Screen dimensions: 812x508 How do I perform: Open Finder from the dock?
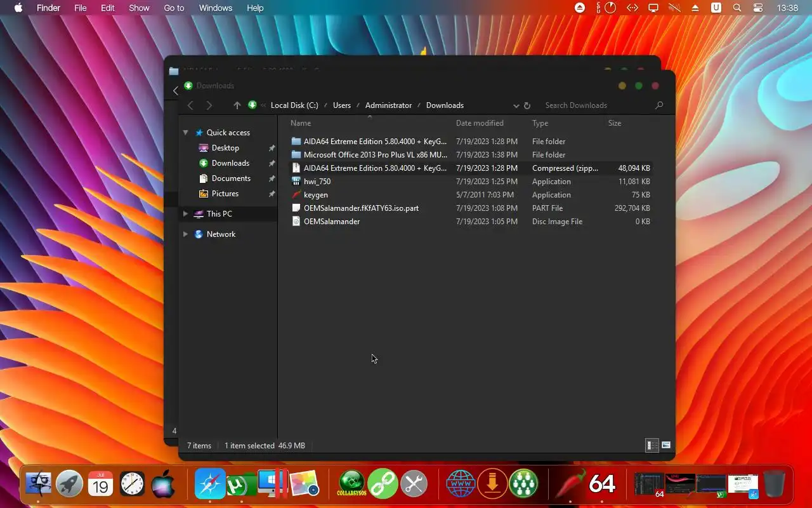point(38,485)
